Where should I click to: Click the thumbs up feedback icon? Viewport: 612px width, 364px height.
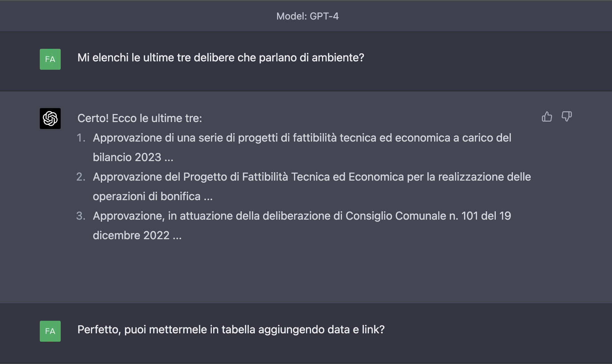(547, 116)
